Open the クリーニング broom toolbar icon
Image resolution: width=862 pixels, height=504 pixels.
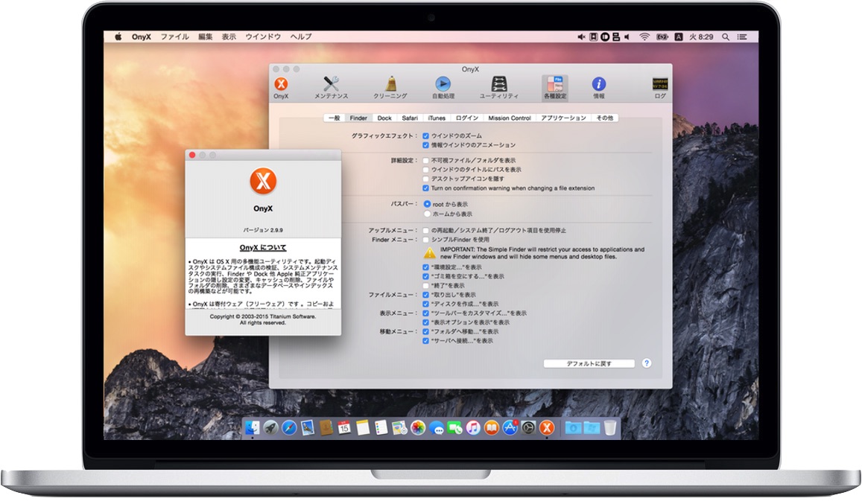390,87
